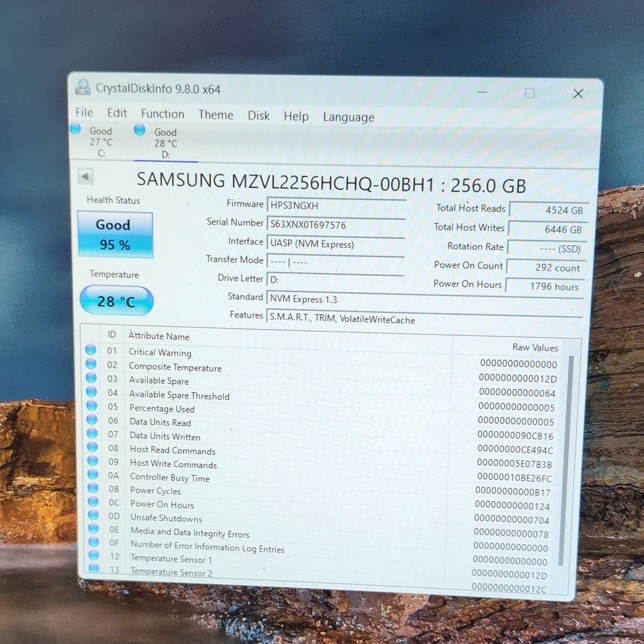644x644 pixels.
Task: Click the Total Host Writes value 6446 GB
Action: [547, 229]
